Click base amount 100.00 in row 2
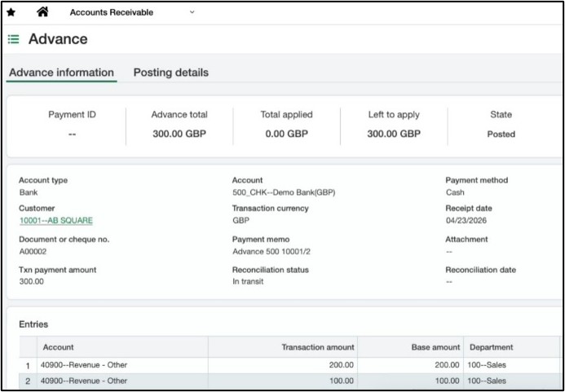Image resolution: width=565 pixels, height=392 pixels. (x=447, y=381)
